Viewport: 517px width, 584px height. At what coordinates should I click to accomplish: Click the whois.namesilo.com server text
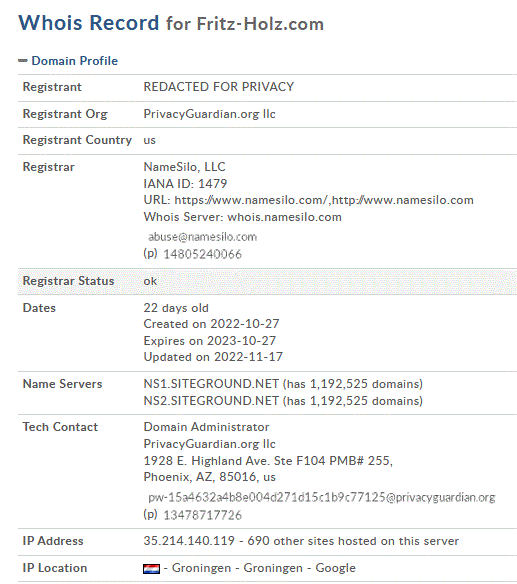284,217
